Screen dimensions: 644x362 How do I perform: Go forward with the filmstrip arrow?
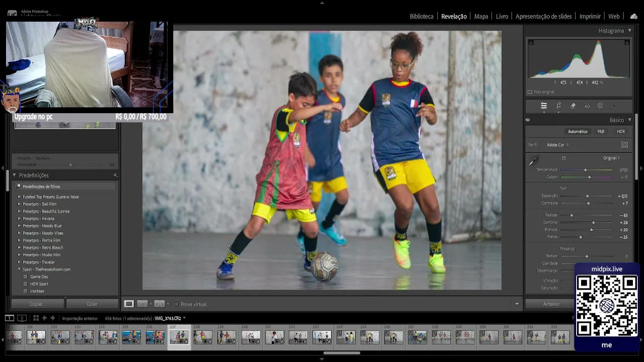pyautogui.click(x=52, y=318)
